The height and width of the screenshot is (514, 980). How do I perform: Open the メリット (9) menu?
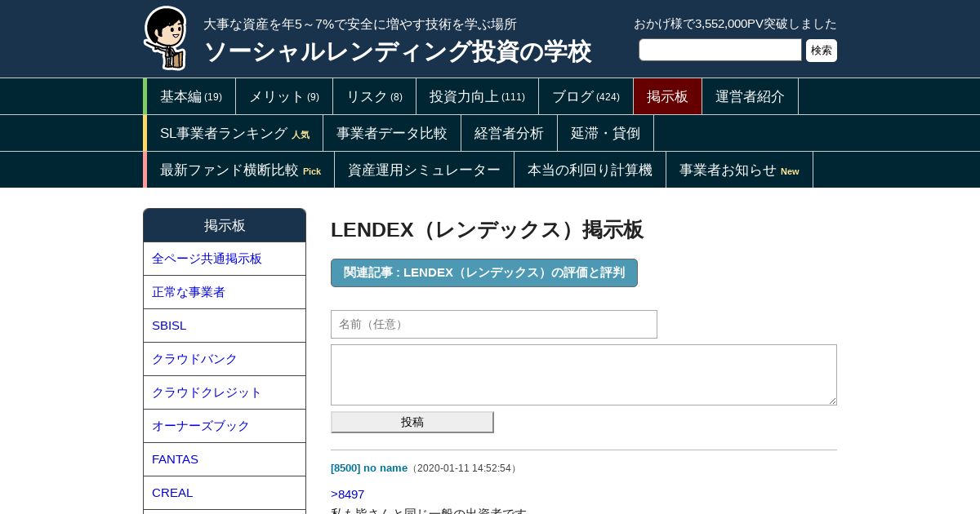(284, 96)
